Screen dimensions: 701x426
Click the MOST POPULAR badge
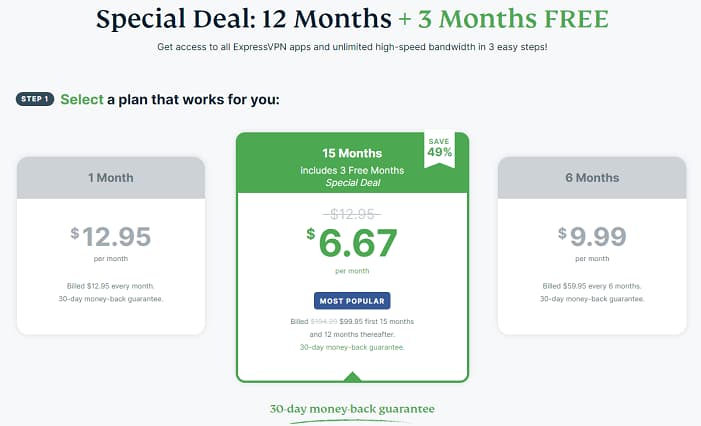point(352,300)
